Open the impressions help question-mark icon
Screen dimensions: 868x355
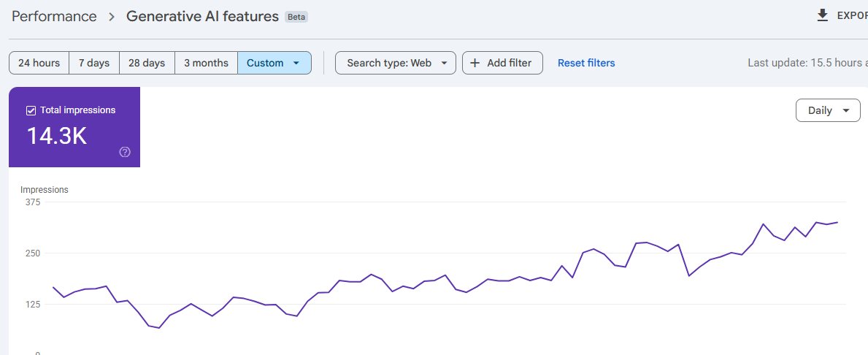[125, 153]
